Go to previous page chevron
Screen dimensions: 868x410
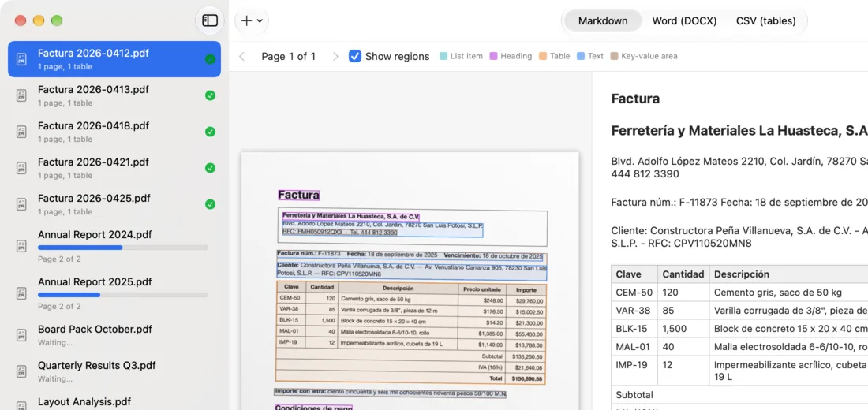(241, 56)
